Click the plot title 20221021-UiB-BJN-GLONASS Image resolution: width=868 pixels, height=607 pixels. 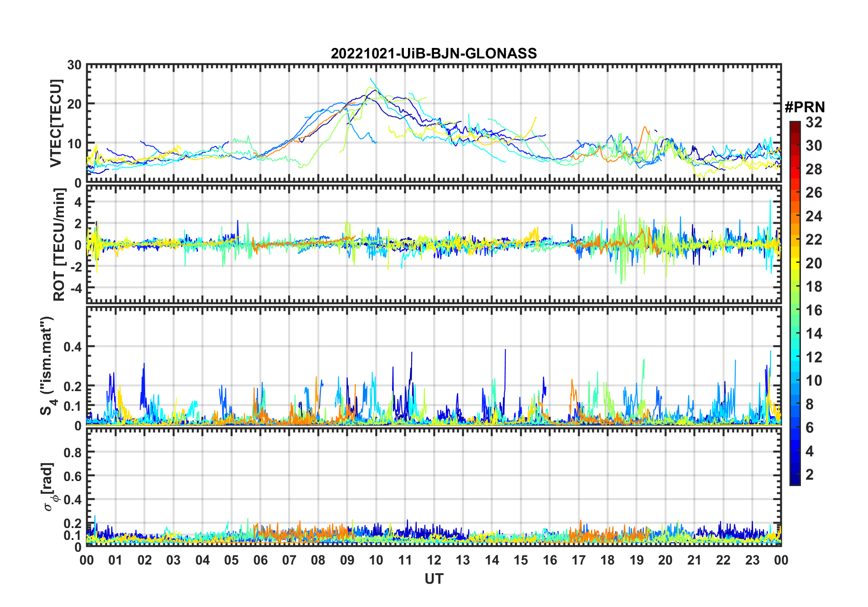pos(434,53)
